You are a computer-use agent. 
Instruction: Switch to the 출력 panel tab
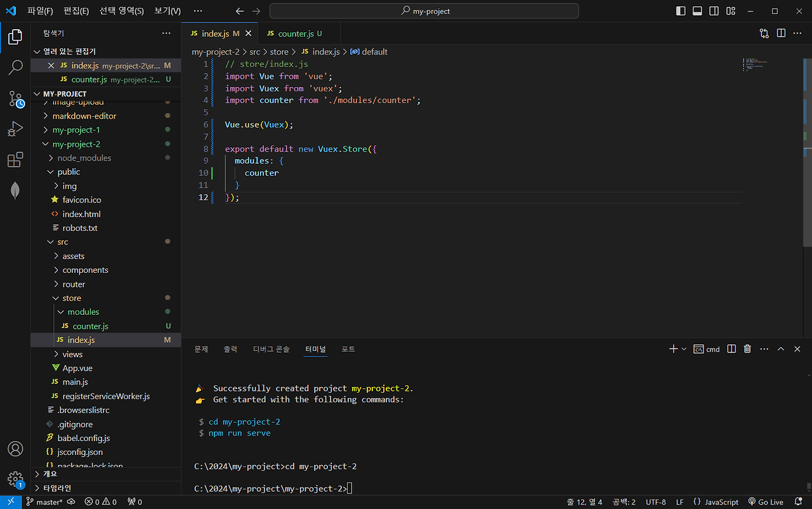tap(230, 349)
